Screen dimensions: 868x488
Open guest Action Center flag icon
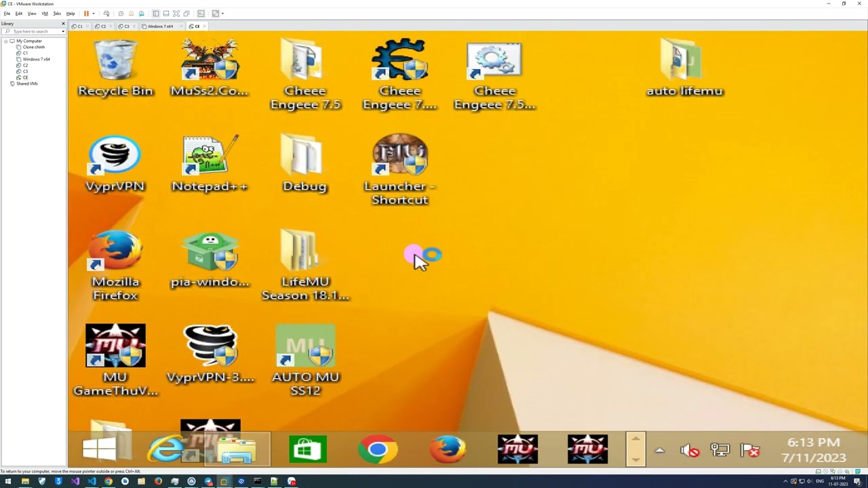(x=749, y=450)
